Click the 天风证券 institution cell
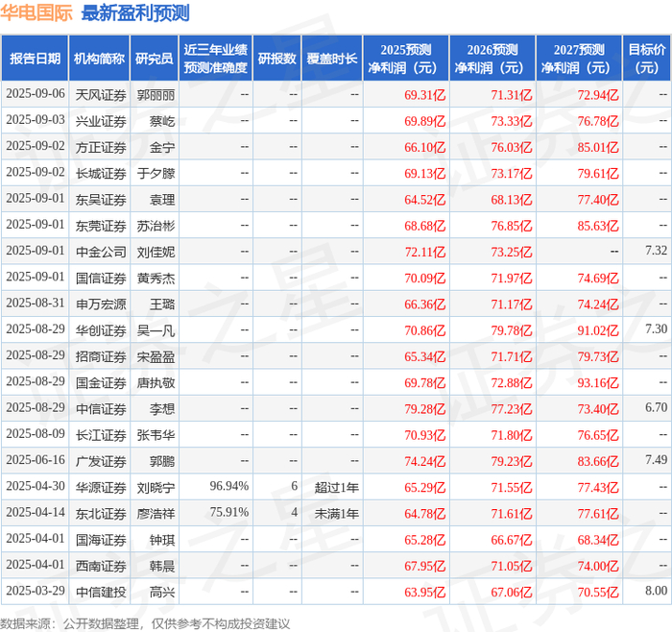The width and height of the screenshot is (672, 632). click(x=101, y=95)
